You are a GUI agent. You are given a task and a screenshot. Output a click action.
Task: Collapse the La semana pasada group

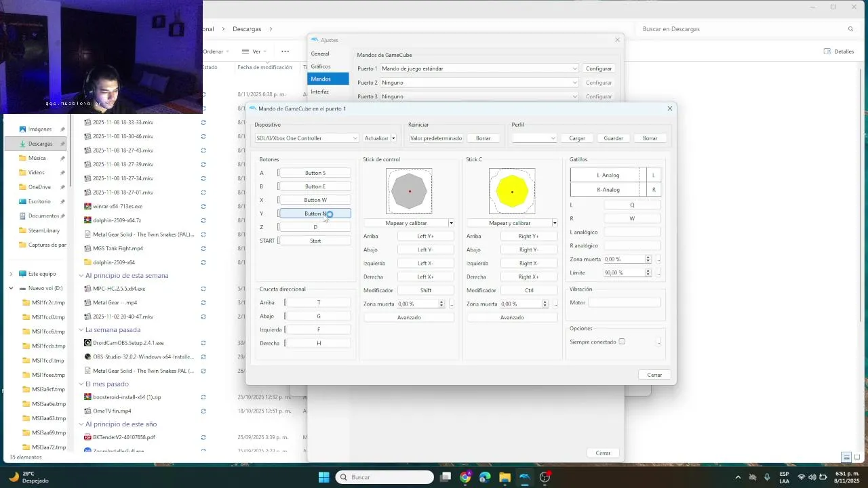(81, 330)
